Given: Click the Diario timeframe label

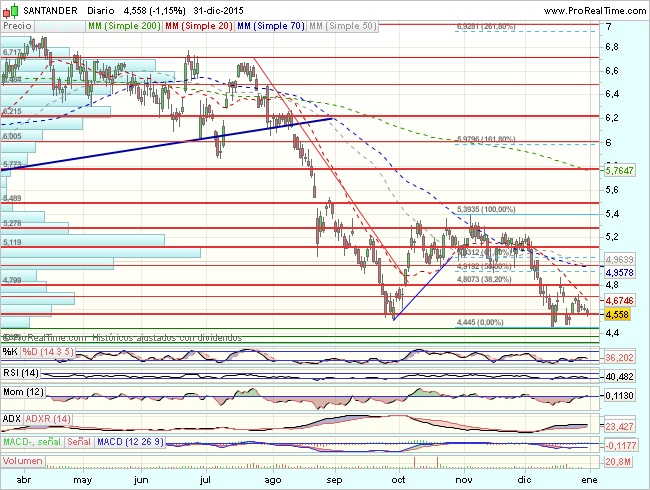Looking at the screenshot, I should [101, 11].
